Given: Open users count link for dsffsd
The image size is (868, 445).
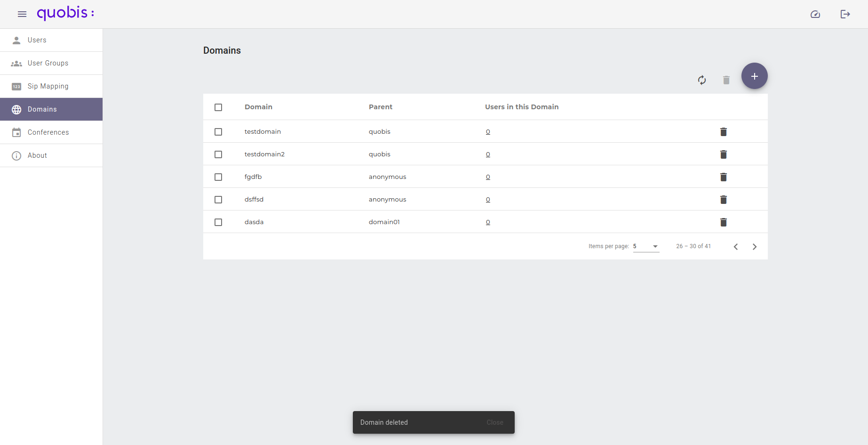Looking at the screenshot, I should click(x=488, y=200).
